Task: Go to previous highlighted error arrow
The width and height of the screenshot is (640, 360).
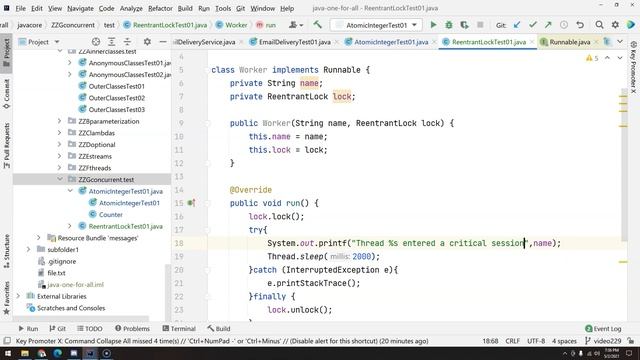Action: 607,58
